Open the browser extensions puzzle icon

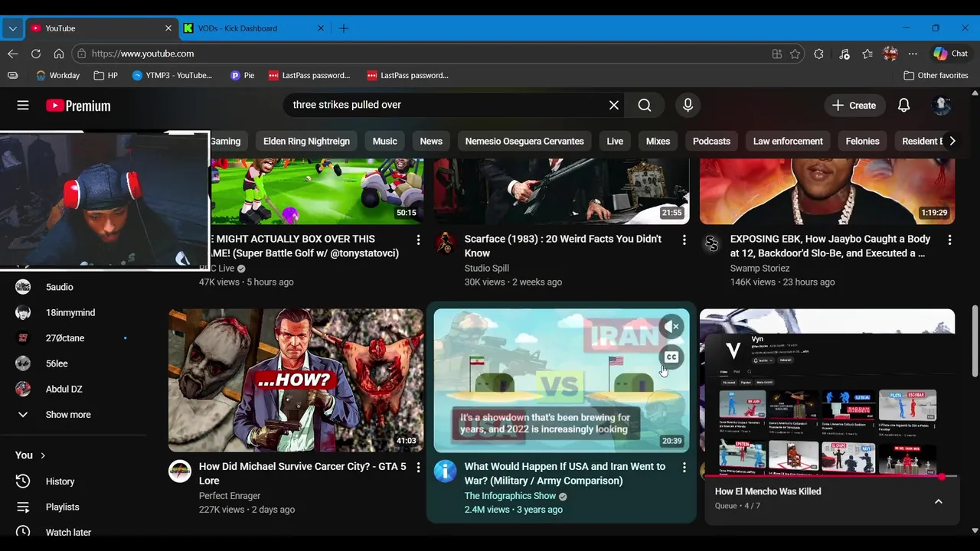click(819, 54)
